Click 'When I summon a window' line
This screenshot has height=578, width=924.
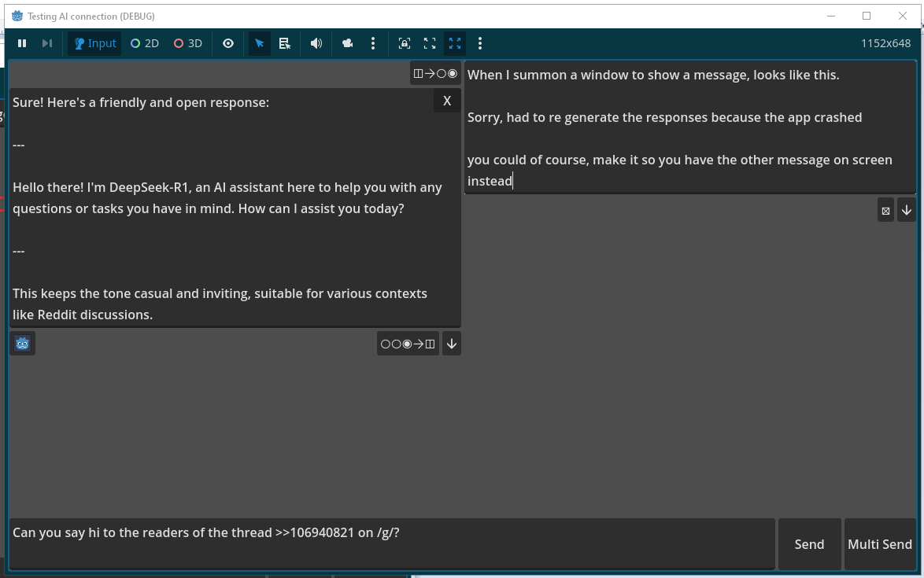click(653, 75)
